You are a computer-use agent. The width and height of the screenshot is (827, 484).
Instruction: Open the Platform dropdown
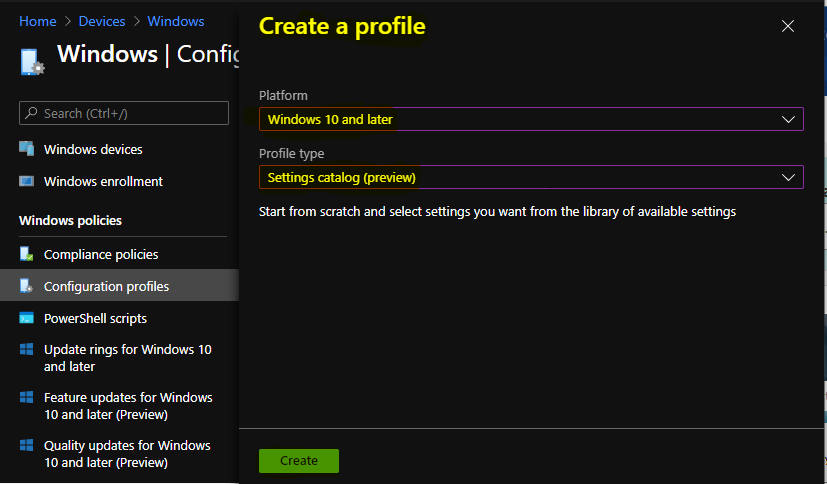[x=531, y=119]
